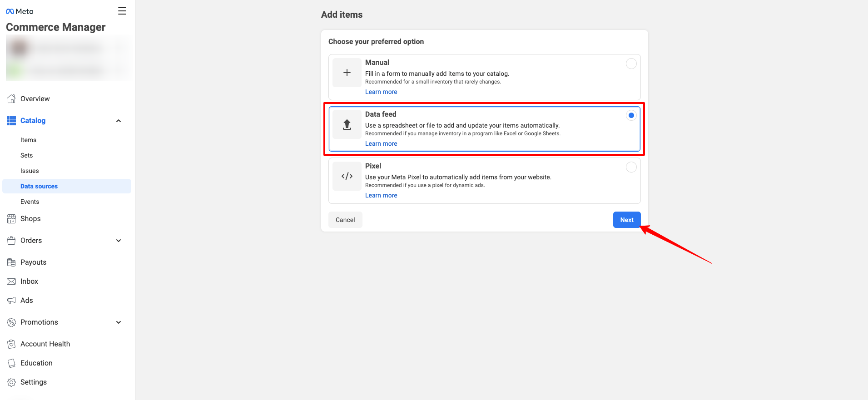Screen dimensions: 868x400
Task: Open Overview via the house icon
Action: pos(11,99)
